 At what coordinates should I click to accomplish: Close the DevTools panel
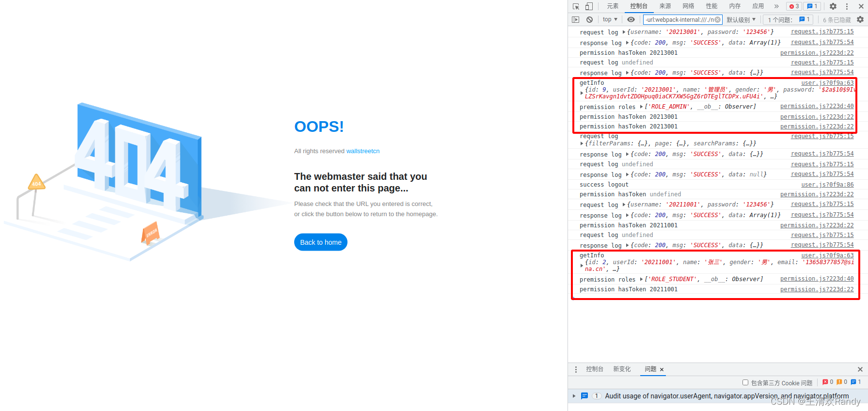tap(861, 6)
